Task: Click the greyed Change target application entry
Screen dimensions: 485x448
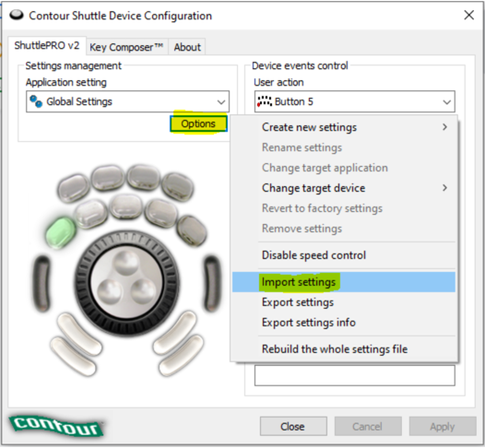Action: point(344,168)
